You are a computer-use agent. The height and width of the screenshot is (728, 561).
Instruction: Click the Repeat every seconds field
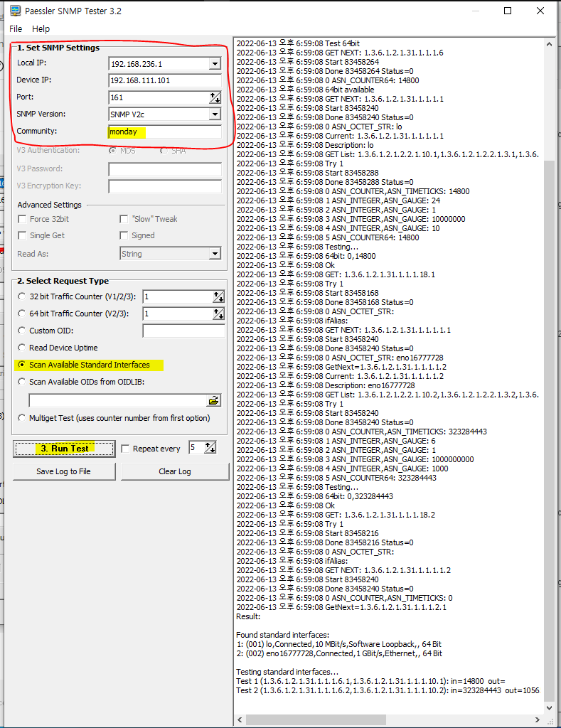pyautogui.click(x=196, y=448)
